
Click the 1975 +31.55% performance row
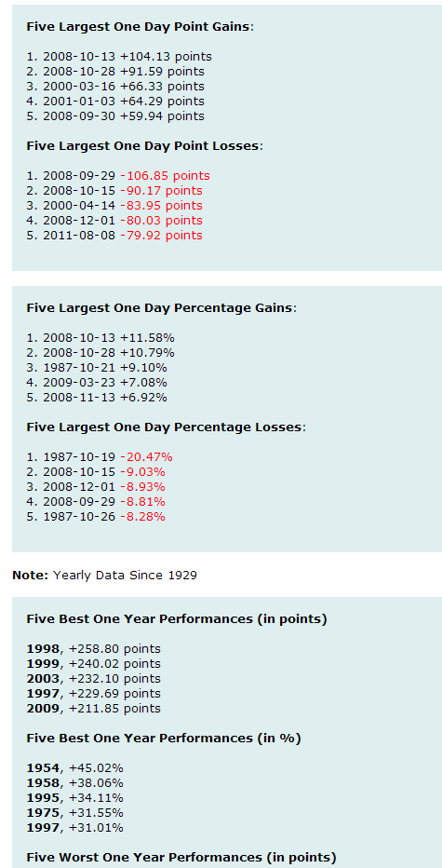[x=74, y=813]
